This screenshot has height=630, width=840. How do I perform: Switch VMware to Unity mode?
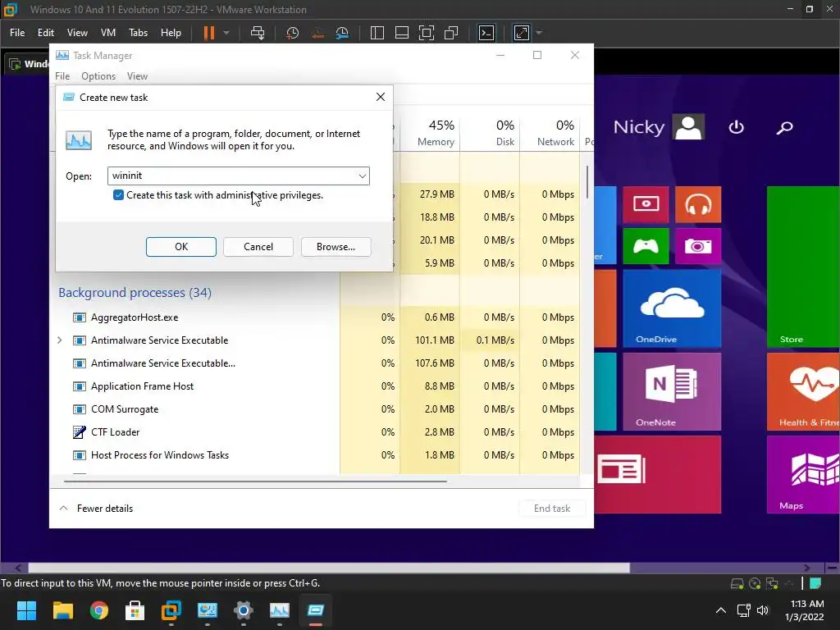(x=451, y=33)
